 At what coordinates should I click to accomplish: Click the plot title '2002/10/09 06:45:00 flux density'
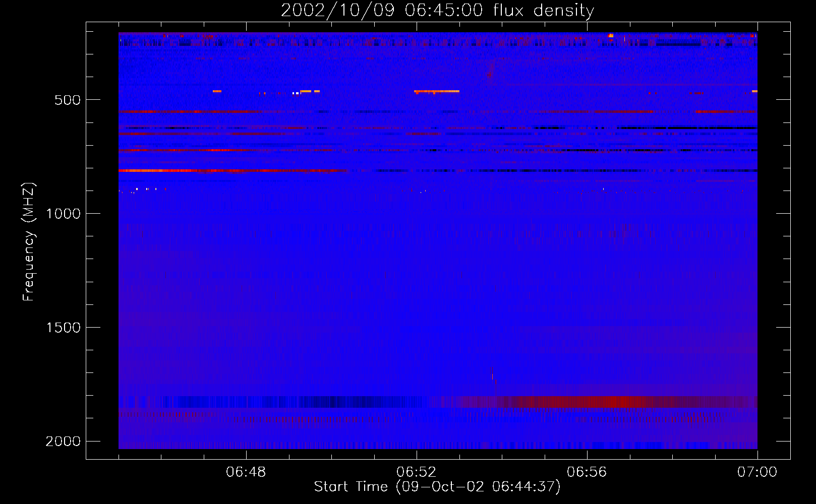(437, 10)
